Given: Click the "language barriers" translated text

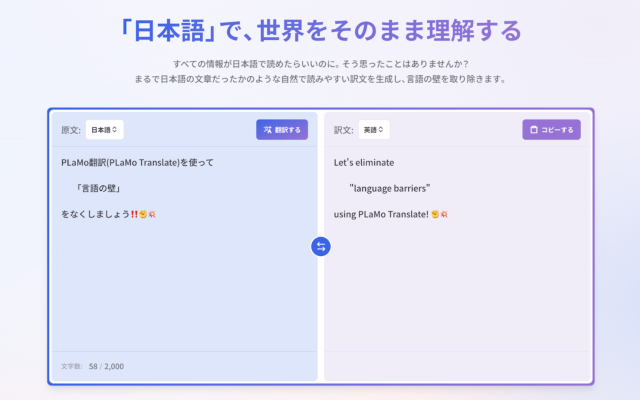Looking at the screenshot, I should pyautogui.click(x=390, y=188).
